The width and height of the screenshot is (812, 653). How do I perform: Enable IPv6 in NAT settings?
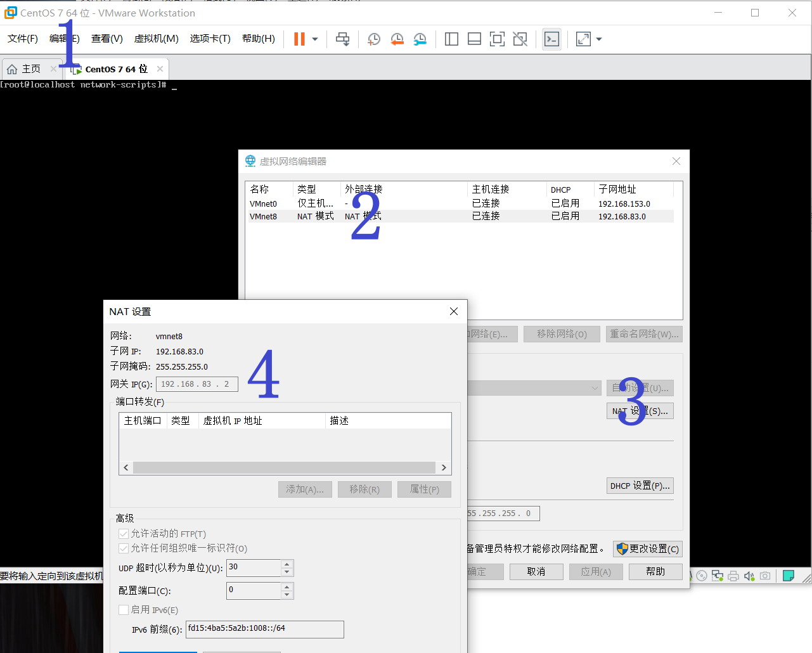pos(124,609)
